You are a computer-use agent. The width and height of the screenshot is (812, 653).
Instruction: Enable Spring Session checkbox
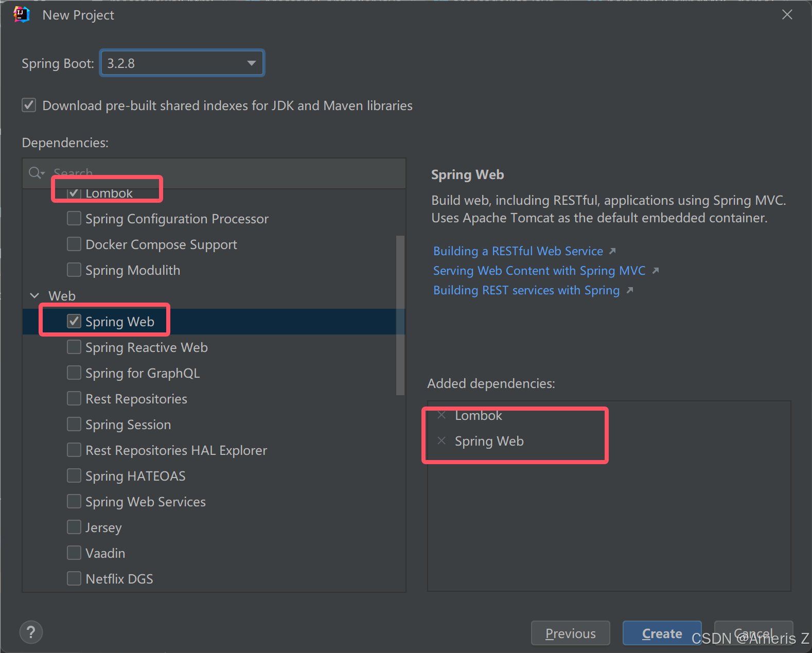click(74, 424)
